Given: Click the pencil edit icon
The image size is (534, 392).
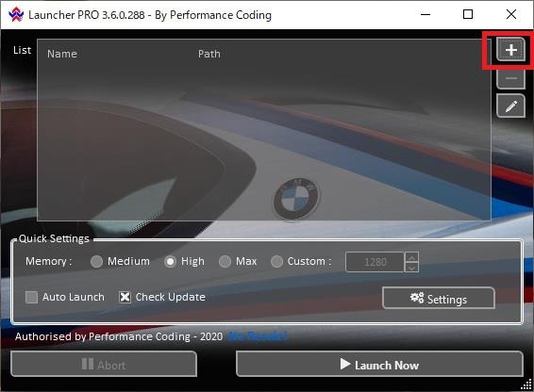Looking at the screenshot, I should 510,106.
